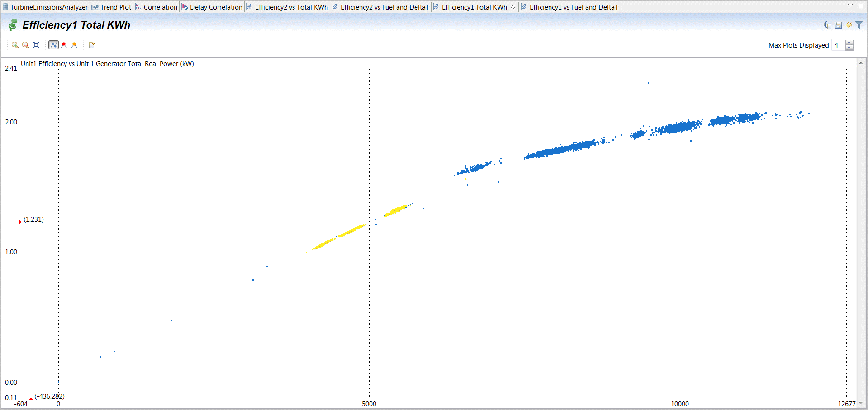
Task: Select the orange marker point tool
Action: click(x=74, y=45)
